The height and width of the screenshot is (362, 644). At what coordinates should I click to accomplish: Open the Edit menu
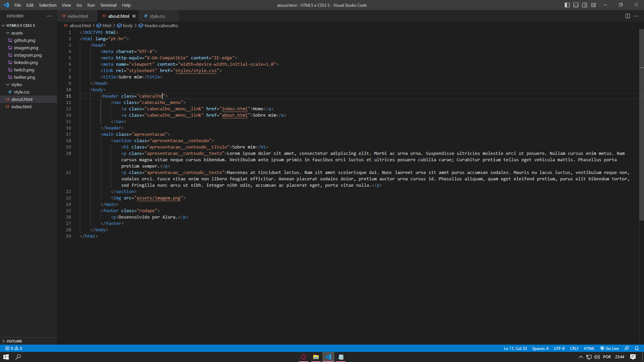pyautogui.click(x=30, y=5)
